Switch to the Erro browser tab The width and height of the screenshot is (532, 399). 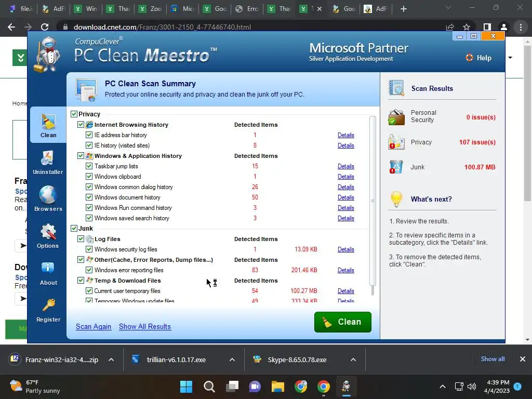coord(247,9)
